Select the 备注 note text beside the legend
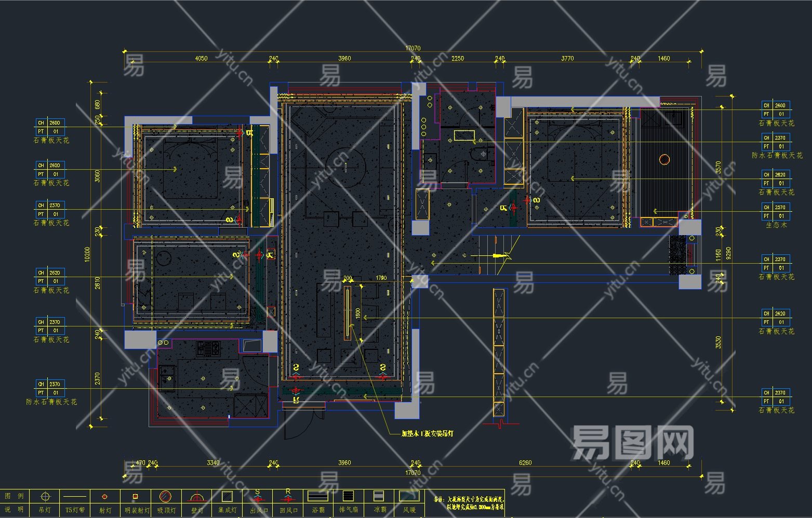The width and height of the screenshot is (812, 518). pyautogui.click(x=469, y=503)
